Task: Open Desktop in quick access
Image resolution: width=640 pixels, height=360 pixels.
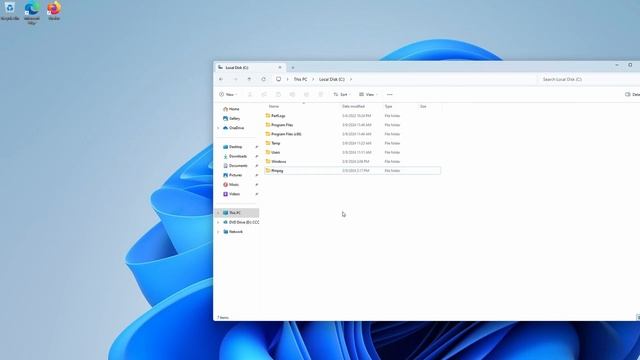Action: pyautogui.click(x=237, y=147)
